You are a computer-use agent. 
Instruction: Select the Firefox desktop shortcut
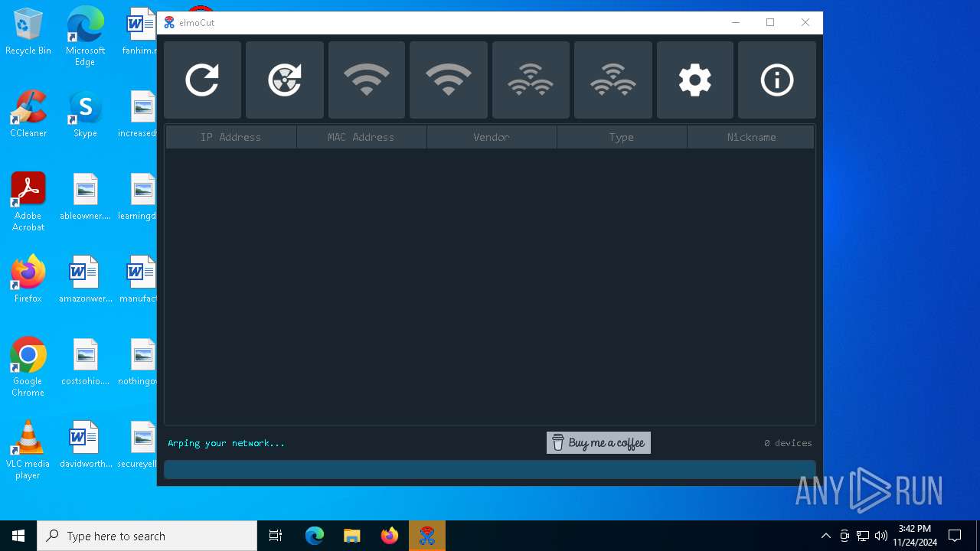click(28, 279)
